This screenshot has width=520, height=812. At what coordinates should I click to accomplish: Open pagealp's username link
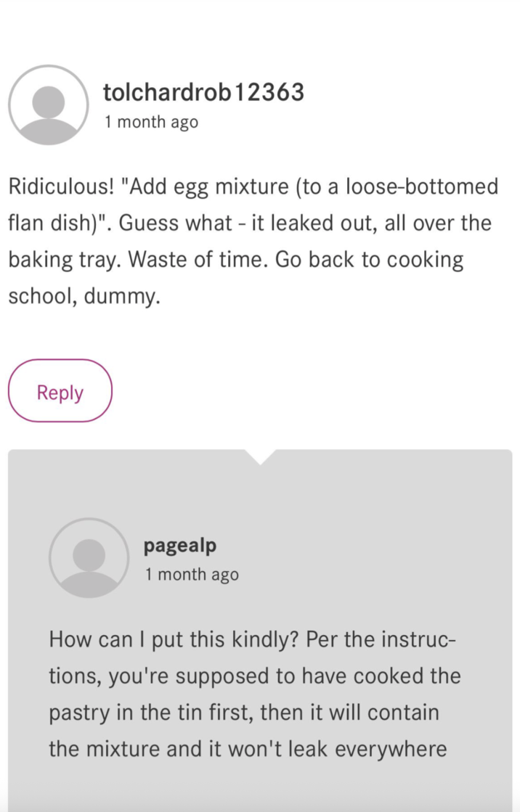click(180, 545)
